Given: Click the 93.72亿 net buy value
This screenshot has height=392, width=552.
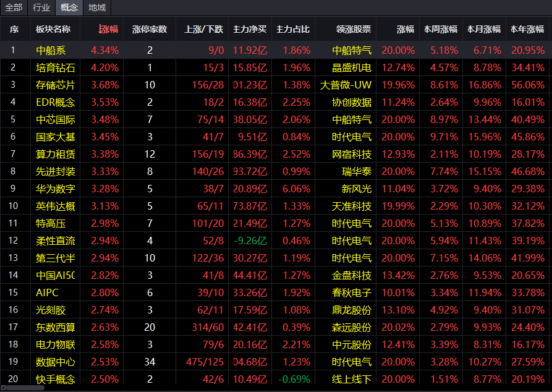Looking at the screenshot, I should click(250, 171).
